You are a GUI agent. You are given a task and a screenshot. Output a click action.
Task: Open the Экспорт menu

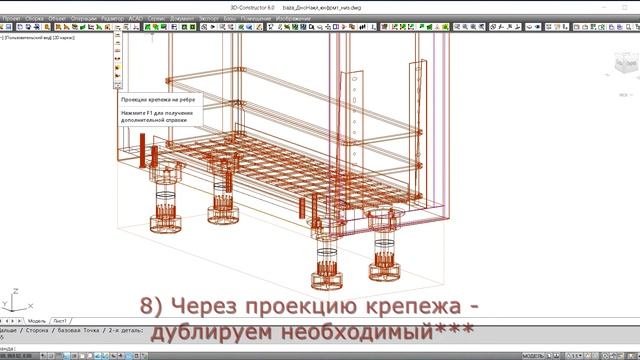pyautogui.click(x=209, y=18)
